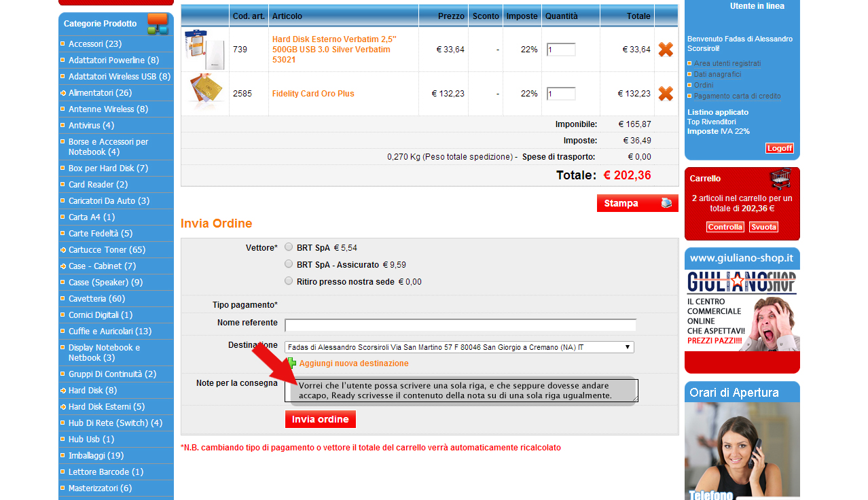The height and width of the screenshot is (500, 868).
Task: Open the Cavetteria category
Action: pyautogui.click(x=96, y=298)
